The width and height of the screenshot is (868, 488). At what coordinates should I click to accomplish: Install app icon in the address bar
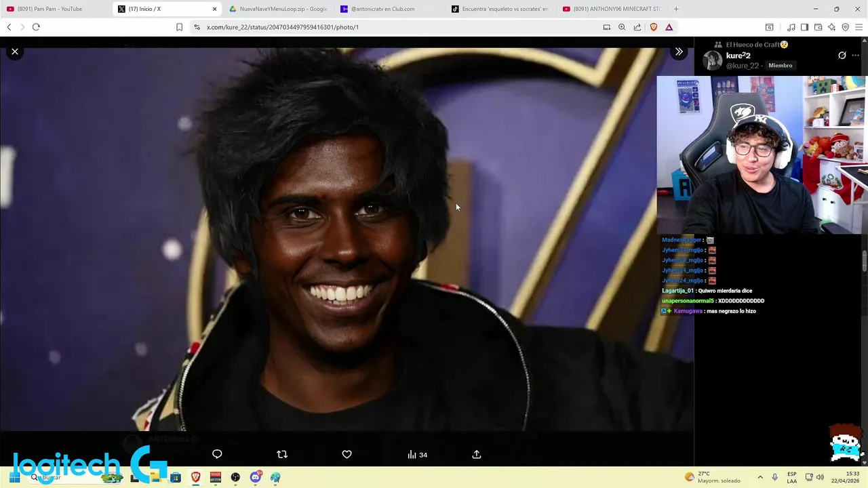pyautogui.click(x=607, y=27)
